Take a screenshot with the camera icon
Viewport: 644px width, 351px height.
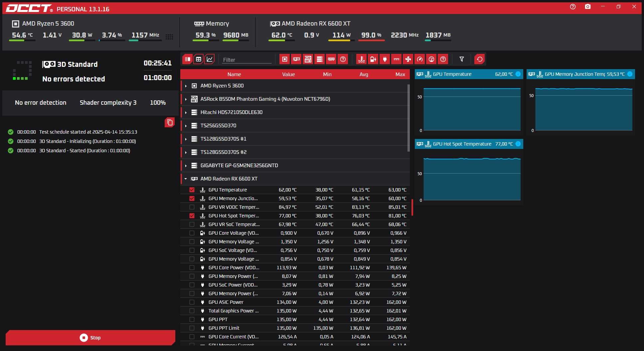pyautogui.click(x=588, y=7)
